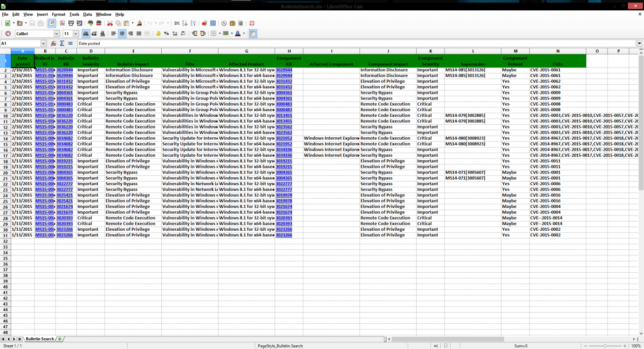Open the Format menu

59,14
